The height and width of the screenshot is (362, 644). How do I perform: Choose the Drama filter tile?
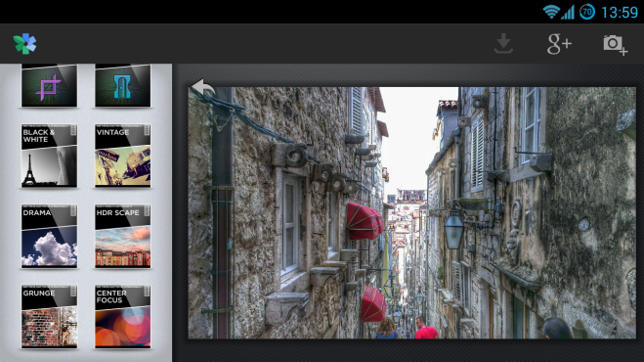click(49, 236)
